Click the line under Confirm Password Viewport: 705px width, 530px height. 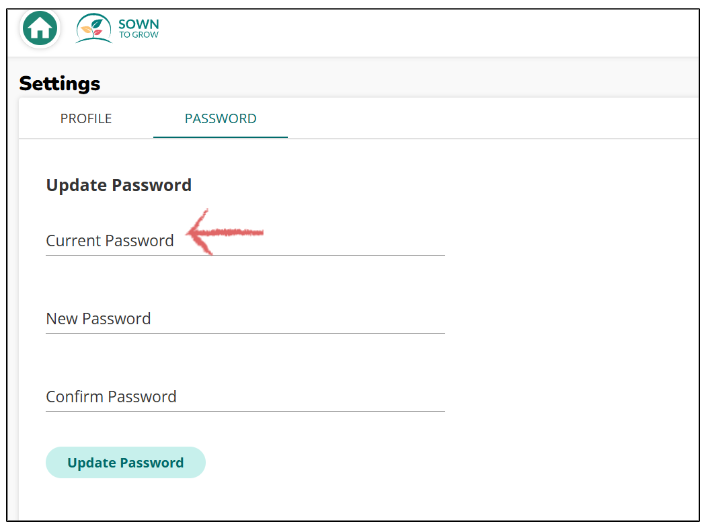coord(245,411)
